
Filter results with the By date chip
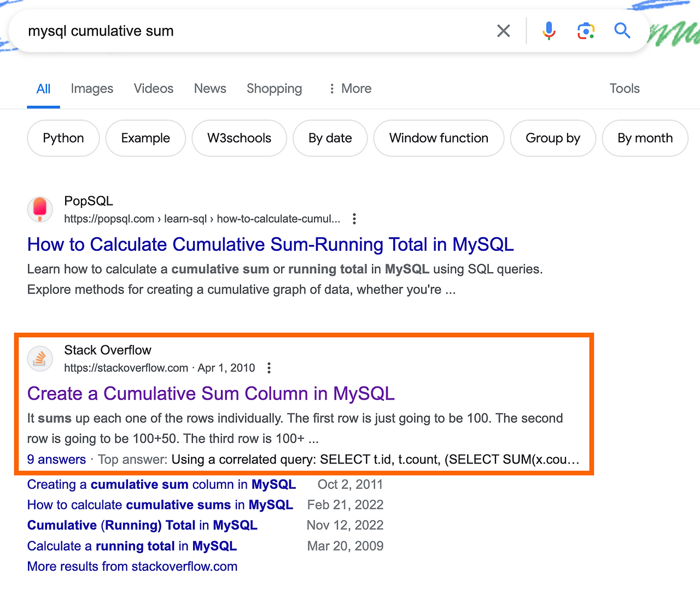(330, 138)
